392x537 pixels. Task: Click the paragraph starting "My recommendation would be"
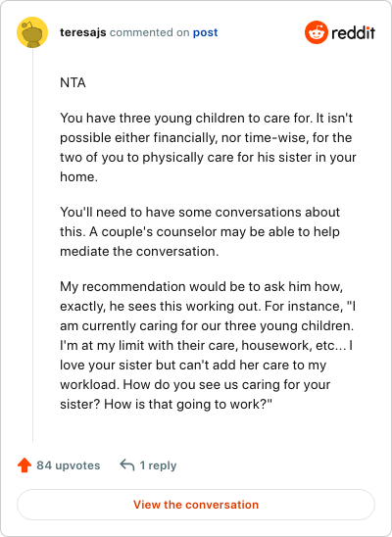tap(208, 345)
